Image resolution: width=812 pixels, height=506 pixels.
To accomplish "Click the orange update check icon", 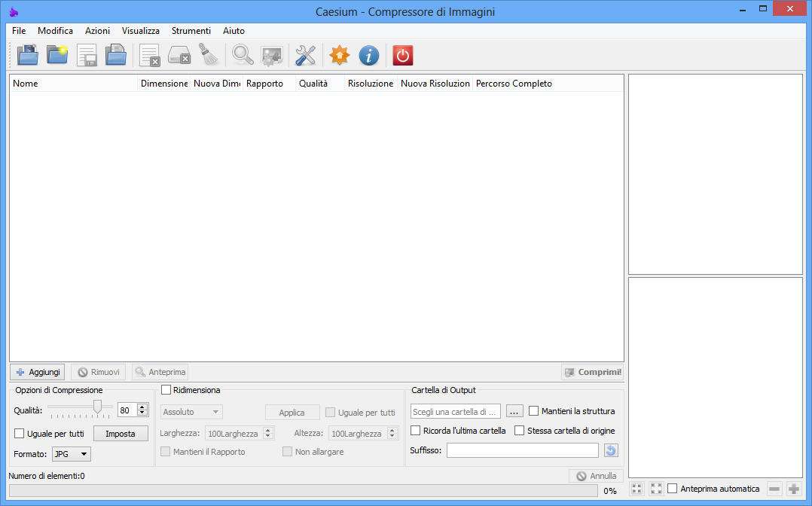I will (340, 55).
